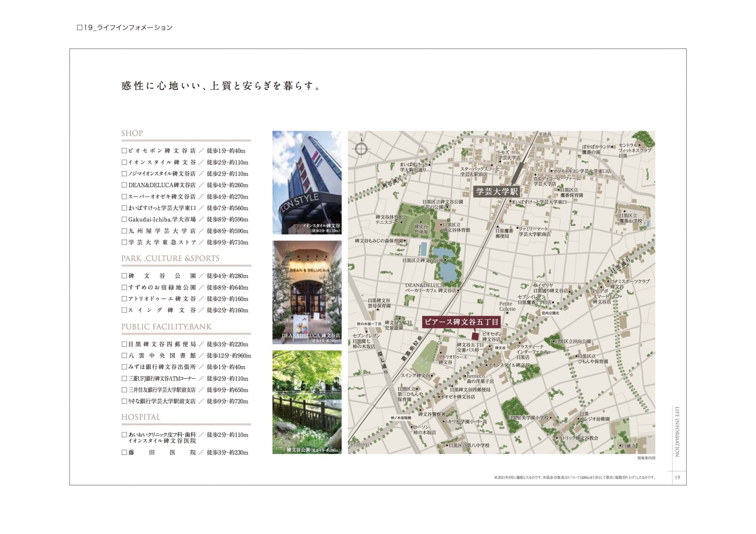The width and height of the screenshot is (756, 534).
Task: Click the 目黒サレジオ幼稚園 map label
Action: tap(595, 416)
